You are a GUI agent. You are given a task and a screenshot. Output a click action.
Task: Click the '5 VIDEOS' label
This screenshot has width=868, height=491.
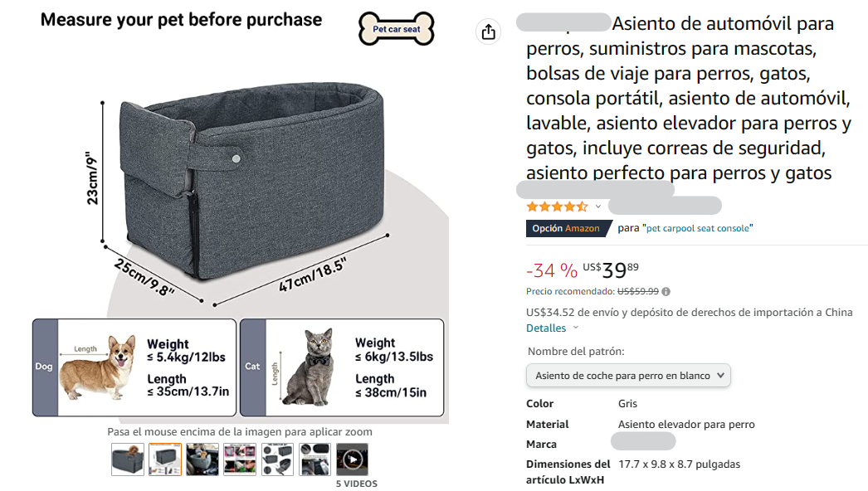[x=357, y=484]
